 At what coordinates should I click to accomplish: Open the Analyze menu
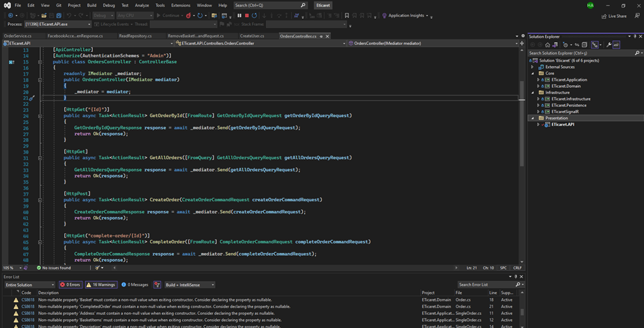[142, 5]
